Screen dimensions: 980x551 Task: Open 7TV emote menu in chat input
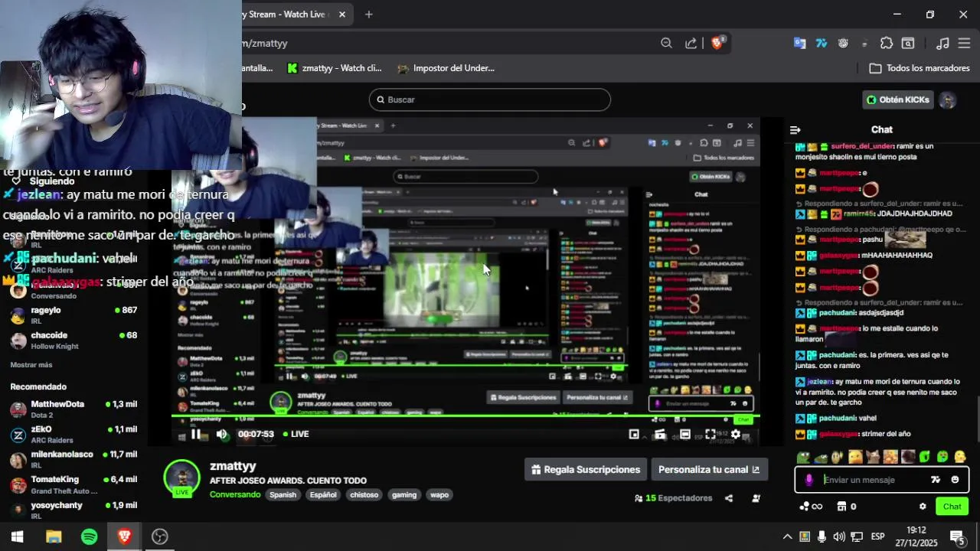[x=936, y=480]
